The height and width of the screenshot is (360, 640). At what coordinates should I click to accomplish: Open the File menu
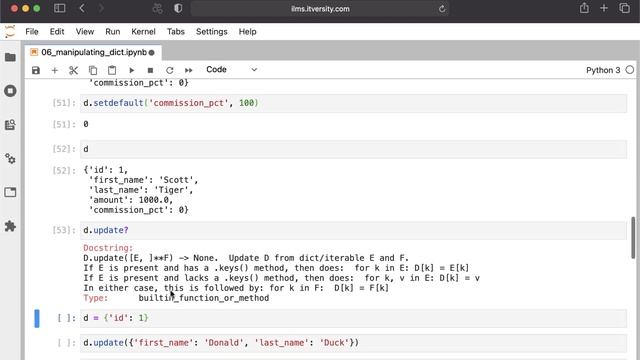(x=31, y=31)
